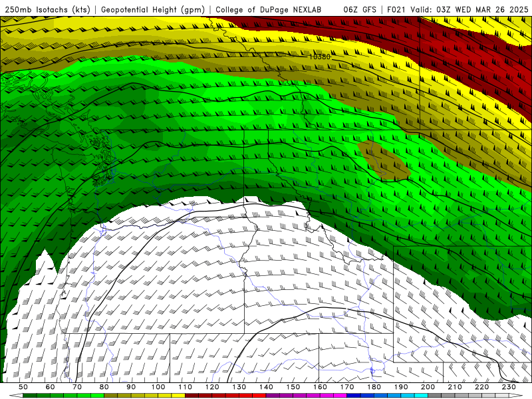Click the '70' color scale label

pos(77,387)
